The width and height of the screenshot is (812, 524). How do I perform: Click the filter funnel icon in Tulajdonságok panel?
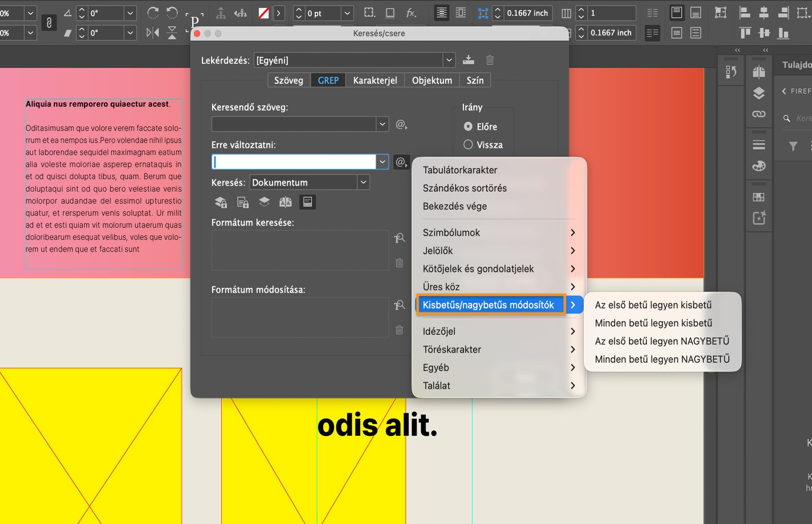tap(793, 147)
